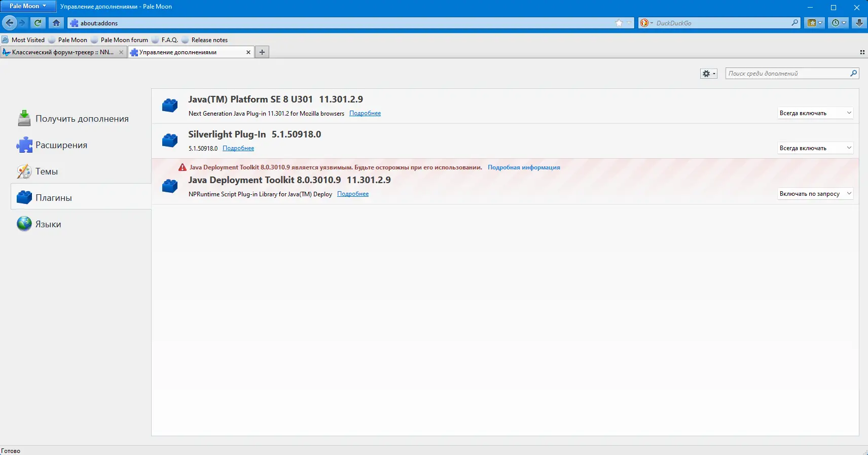This screenshot has width=868, height=455.
Task: Click the Java(TM) Platform SE 8 plugin brick icon
Action: click(170, 105)
